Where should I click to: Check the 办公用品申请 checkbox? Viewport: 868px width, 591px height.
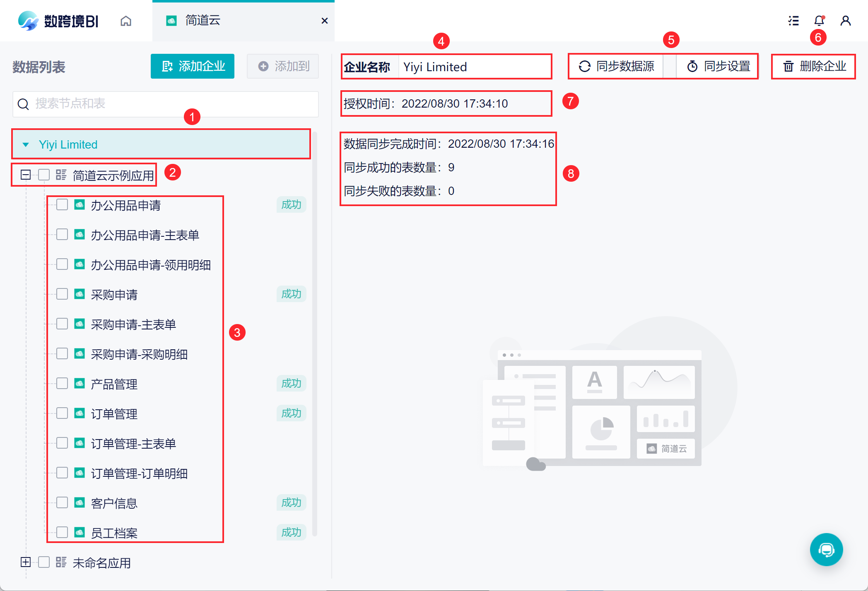click(62, 204)
